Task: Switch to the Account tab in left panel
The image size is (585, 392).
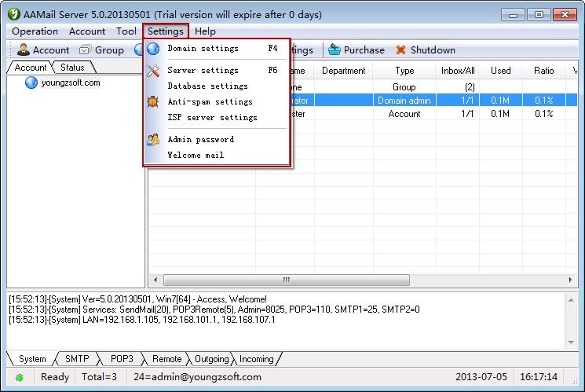Action: 31,68
